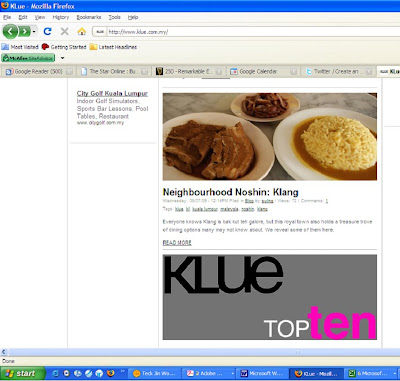Open the Most Visited bookmarks folder
The width and height of the screenshot is (400, 381).
(x=20, y=47)
